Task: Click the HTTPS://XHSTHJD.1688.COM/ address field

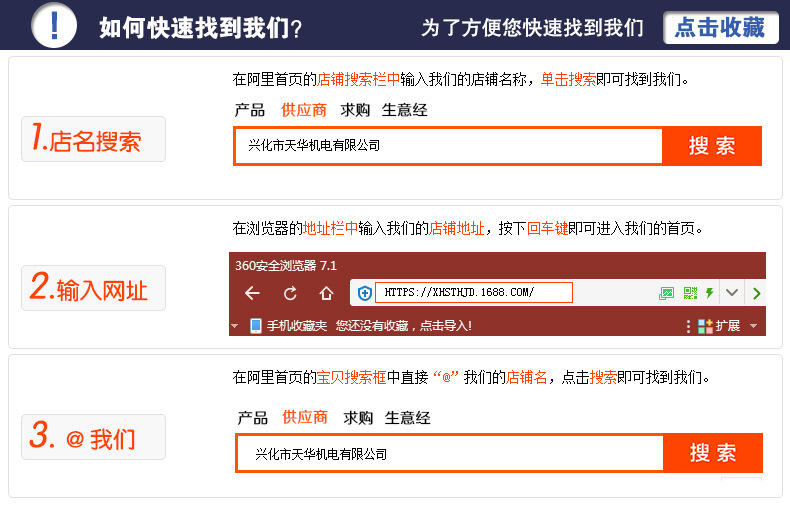Action: (473, 293)
